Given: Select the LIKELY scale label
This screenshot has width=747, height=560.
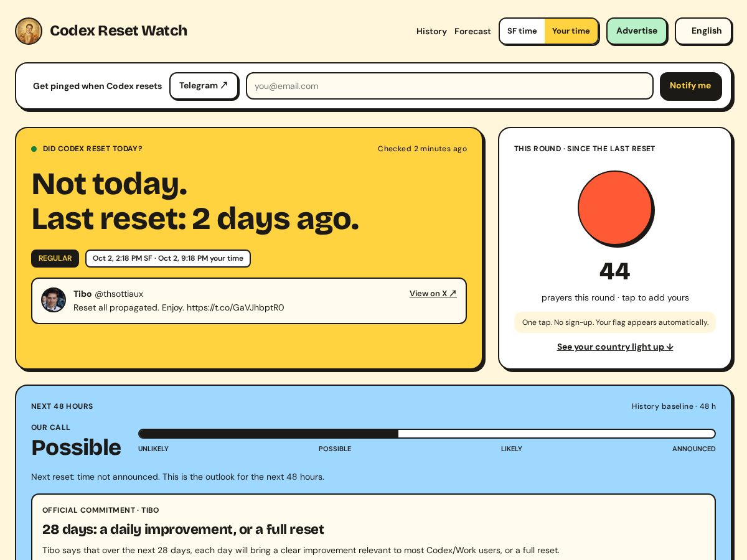Looking at the screenshot, I should click(x=512, y=449).
